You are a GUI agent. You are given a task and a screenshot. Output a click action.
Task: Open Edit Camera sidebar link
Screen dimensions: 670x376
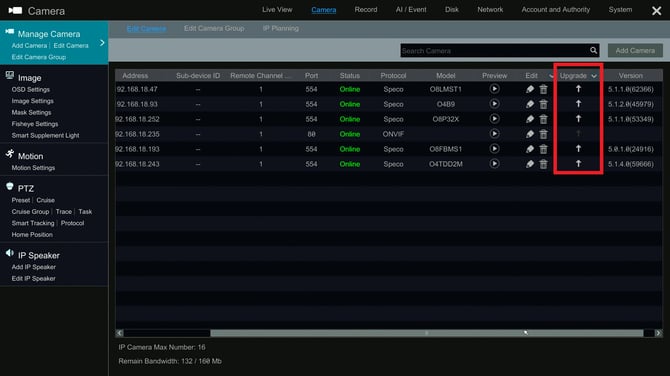pos(71,46)
